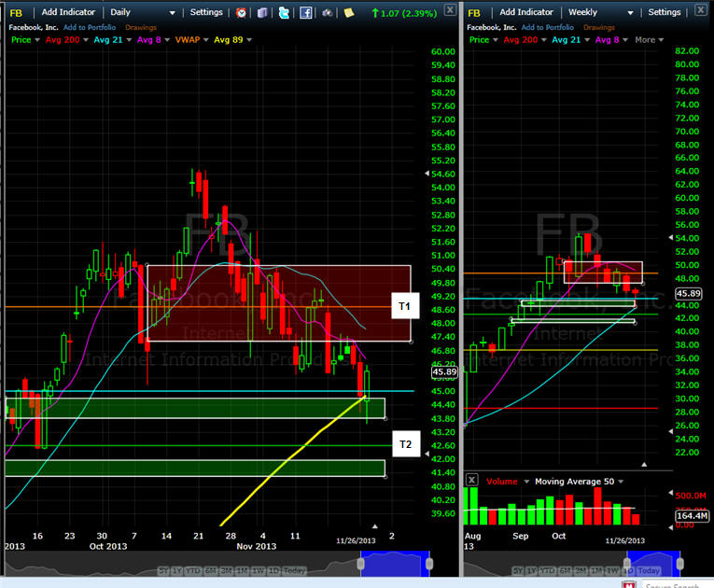Screen dimensions: 714x588
Task: Select 3M range on daily chart
Action: tap(226, 570)
